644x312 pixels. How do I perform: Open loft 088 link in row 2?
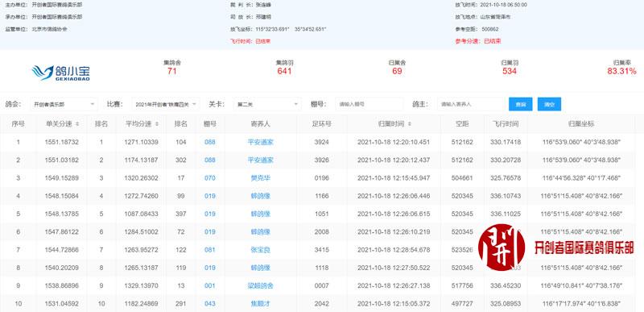(x=210, y=160)
